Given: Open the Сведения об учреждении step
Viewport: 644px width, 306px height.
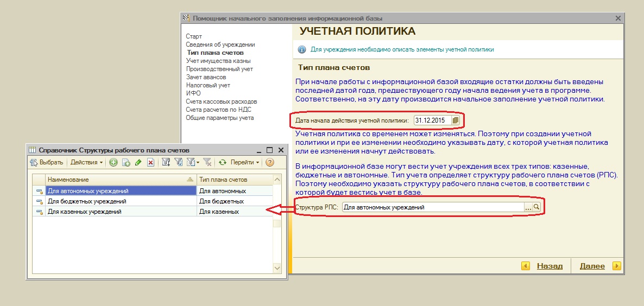Looking at the screenshot, I should coord(220,44).
